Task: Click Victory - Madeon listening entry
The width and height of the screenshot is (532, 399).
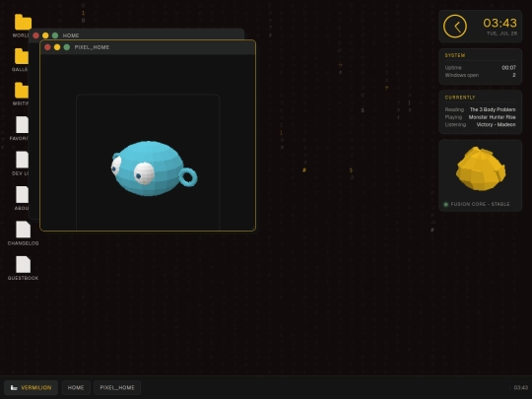Action: (496, 124)
